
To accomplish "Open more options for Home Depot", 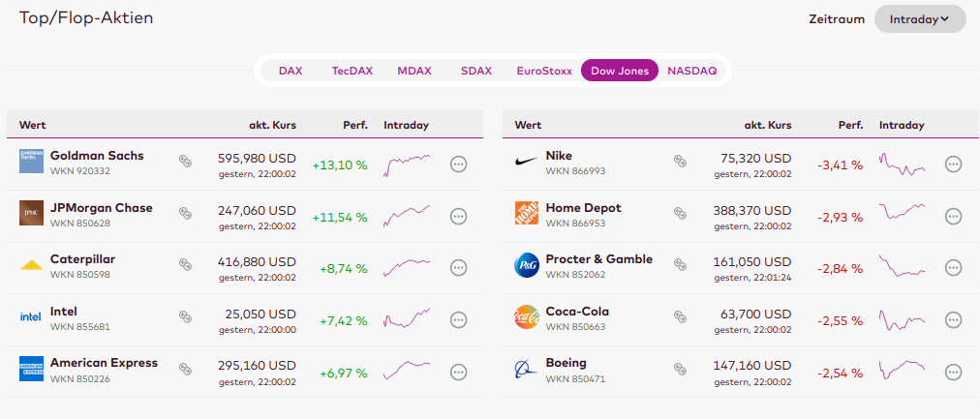I will coord(954,217).
